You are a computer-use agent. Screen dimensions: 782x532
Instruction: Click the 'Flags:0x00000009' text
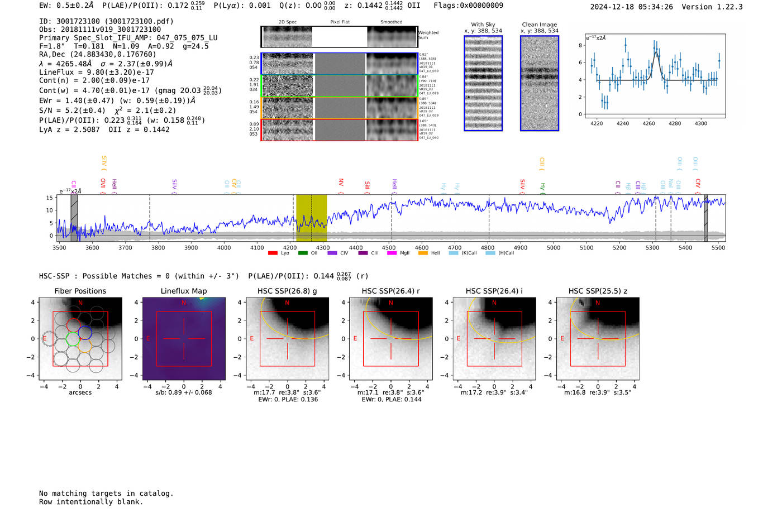click(x=468, y=6)
